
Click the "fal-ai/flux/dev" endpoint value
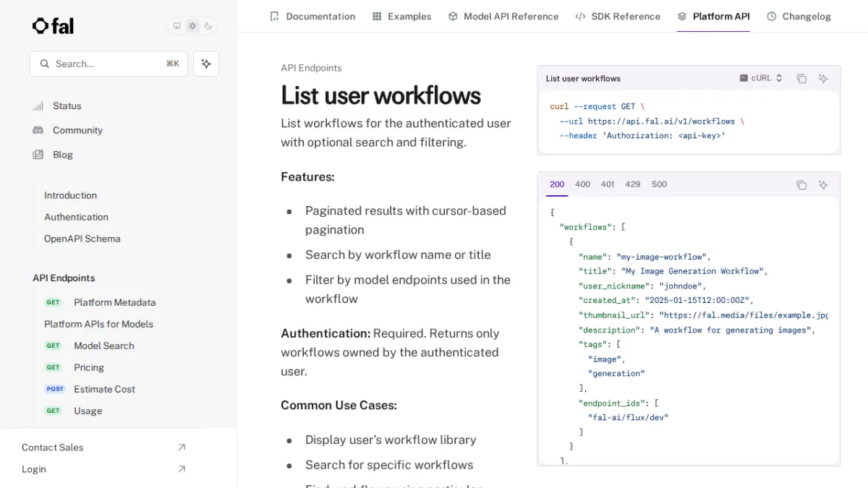tap(628, 417)
